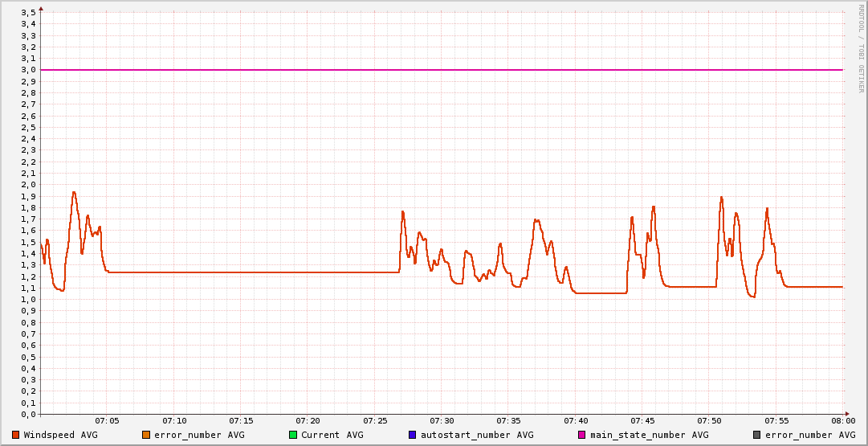This screenshot has height=446, width=868.
Task: Click the 0,0 origin label on y-axis
Action: click(28, 415)
